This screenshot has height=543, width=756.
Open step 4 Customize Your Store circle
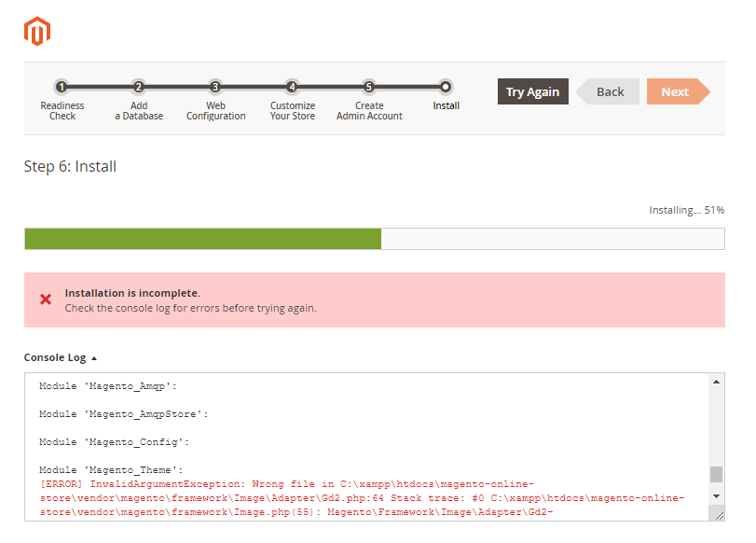coord(292,87)
